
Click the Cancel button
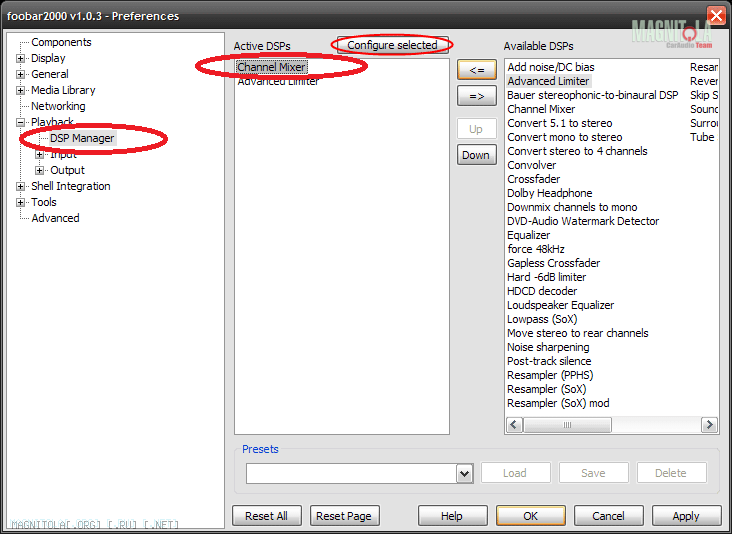tap(609, 516)
